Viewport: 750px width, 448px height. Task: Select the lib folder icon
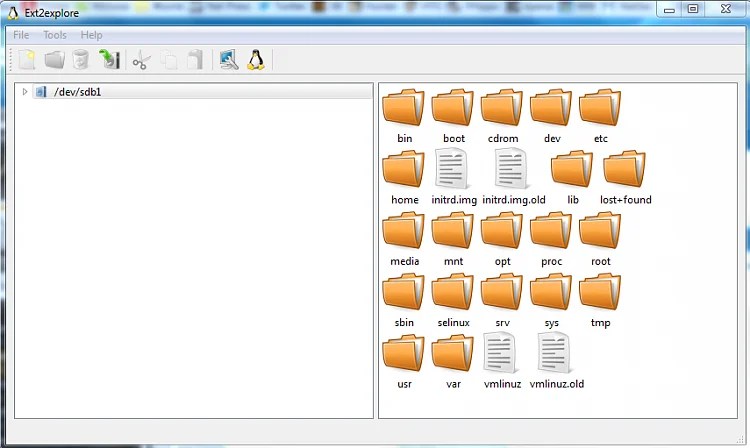click(572, 169)
